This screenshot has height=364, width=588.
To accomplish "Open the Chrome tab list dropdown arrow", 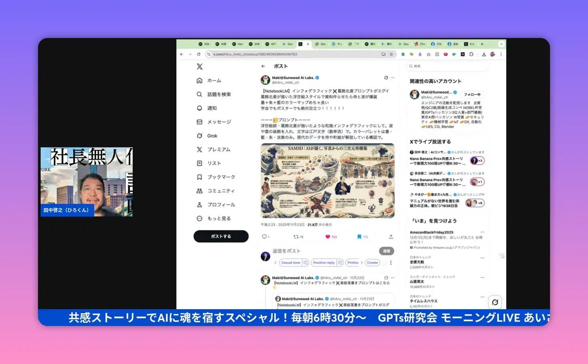I will 502,44.
